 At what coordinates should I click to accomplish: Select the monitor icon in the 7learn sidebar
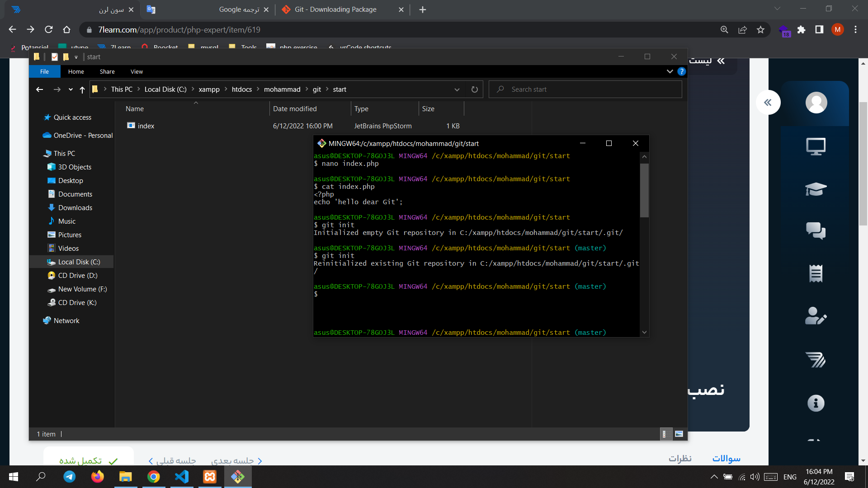point(816,146)
